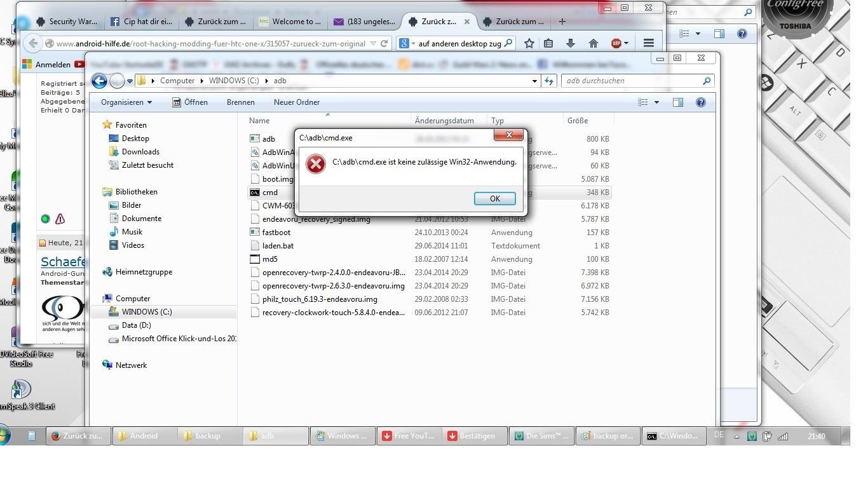Click the 'adb durchsuchen' search field
The image size is (868, 488).
click(637, 81)
